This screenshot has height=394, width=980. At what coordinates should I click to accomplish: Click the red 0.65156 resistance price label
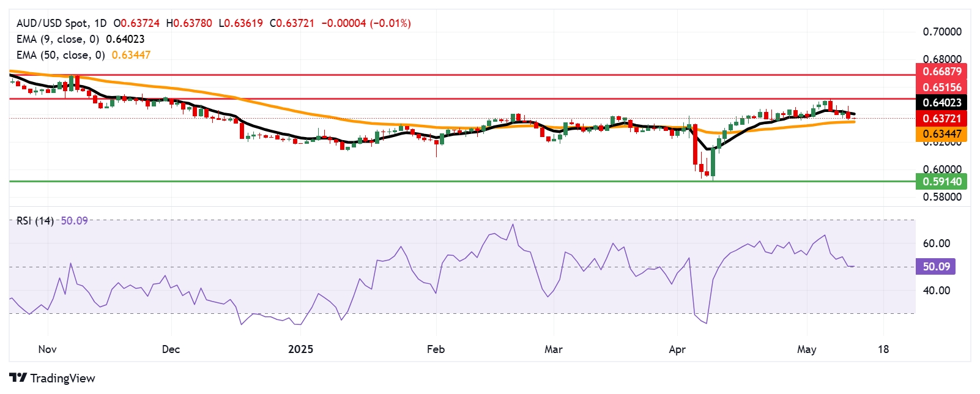(941, 87)
